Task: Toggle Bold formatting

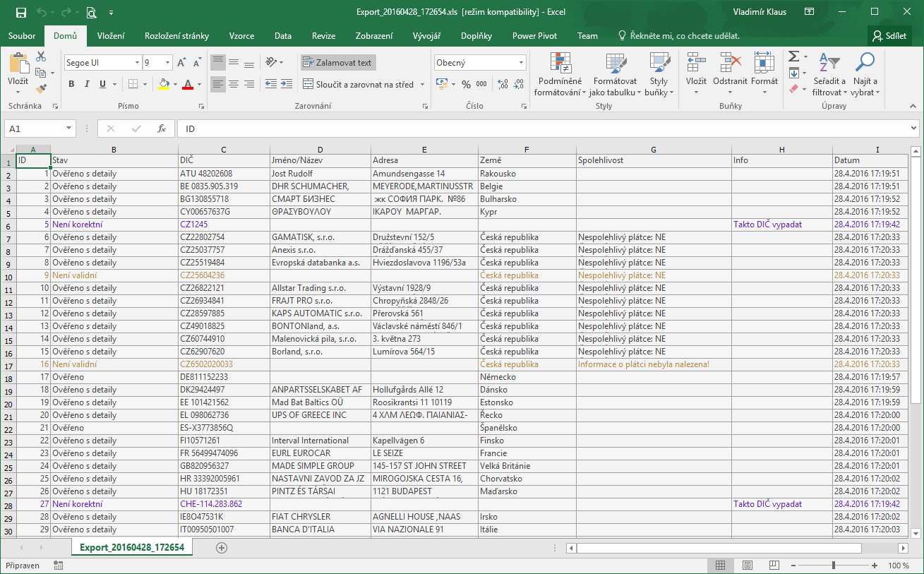Action: click(x=71, y=84)
